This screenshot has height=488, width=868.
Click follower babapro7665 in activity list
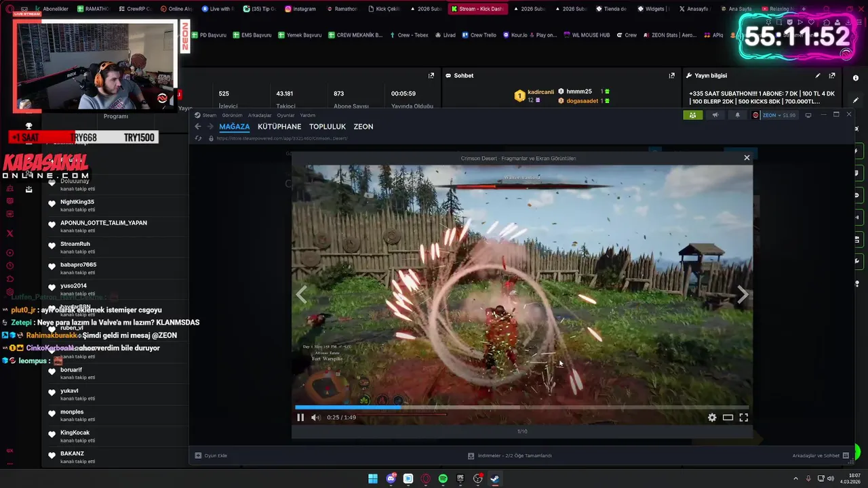click(79, 265)
